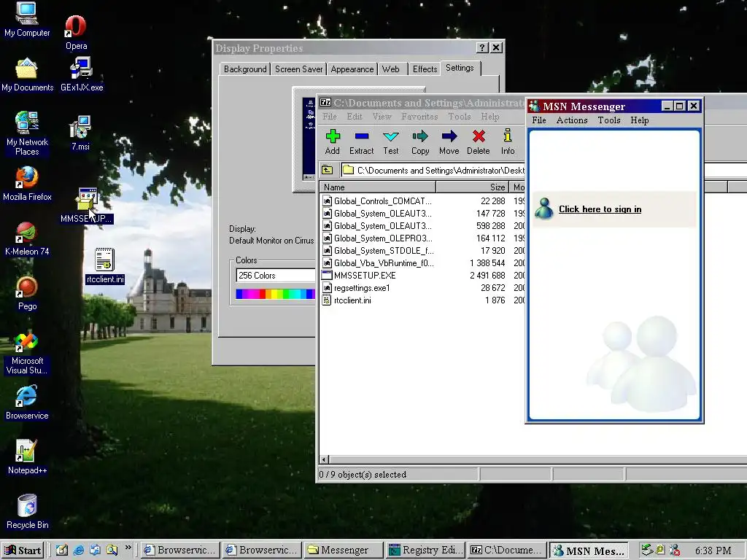Go up one folder in 7-Zip
Viewport: 747px width, 560px height.
click(x=328, y=170)
